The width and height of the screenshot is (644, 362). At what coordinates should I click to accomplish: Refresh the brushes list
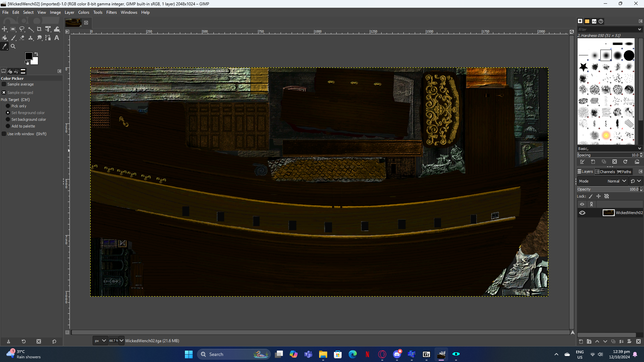pyautogui.click(x=625, y=162)
